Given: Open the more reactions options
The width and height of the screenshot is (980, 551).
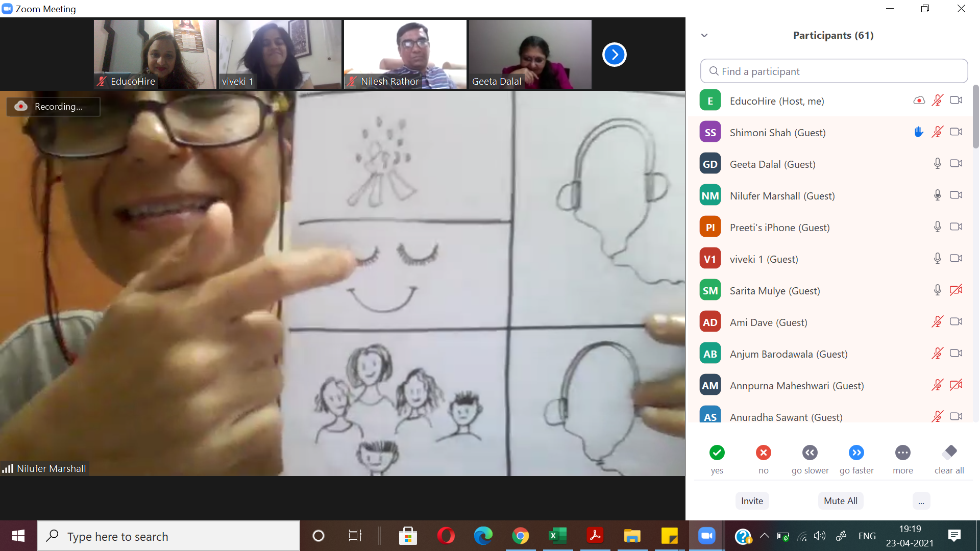Looking at the screenshot, I should point(902,453).
